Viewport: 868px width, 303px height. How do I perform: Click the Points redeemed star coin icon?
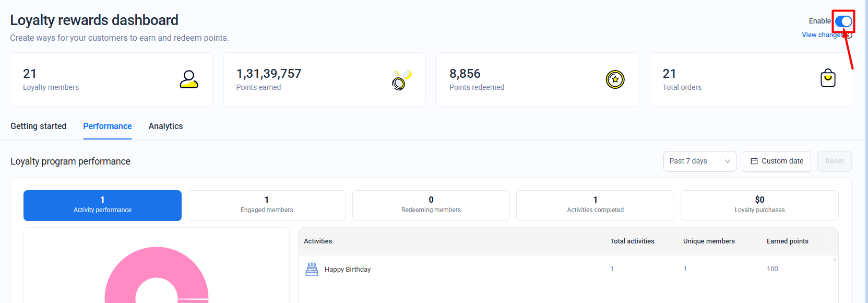click(x=615, y=79)
